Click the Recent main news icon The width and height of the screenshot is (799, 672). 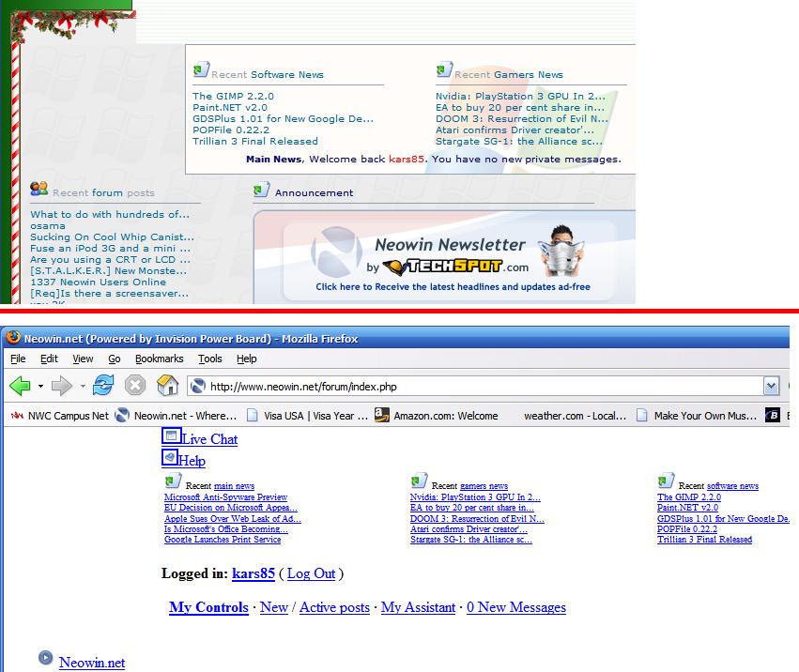pyautogui.click(x=173, y=481)
